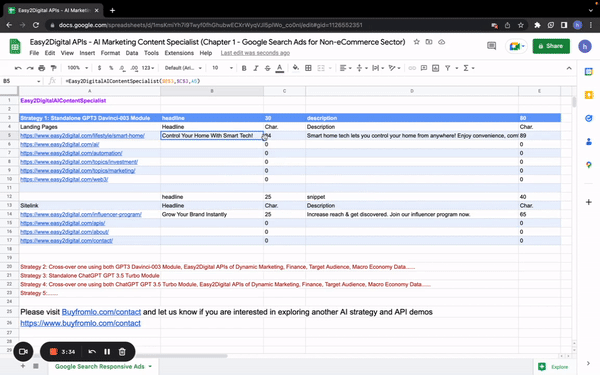Insert a link via toolbar icon
The height and width of the screenshot is (375, 600).
tap(412, 68)
